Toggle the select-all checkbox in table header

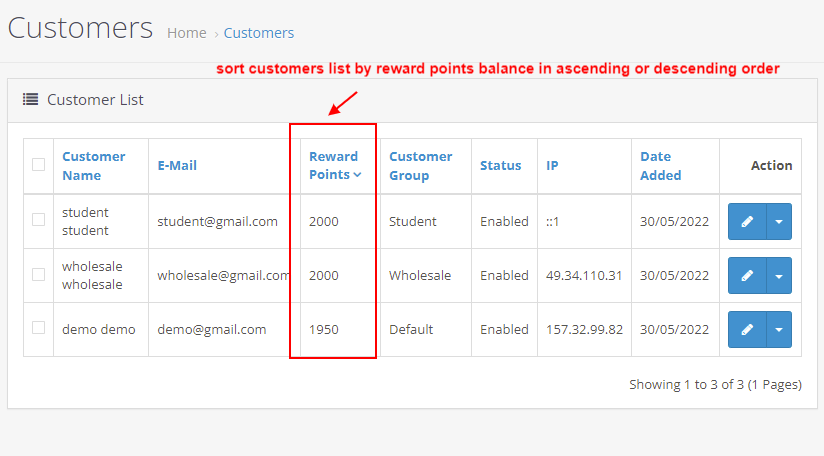38,165
